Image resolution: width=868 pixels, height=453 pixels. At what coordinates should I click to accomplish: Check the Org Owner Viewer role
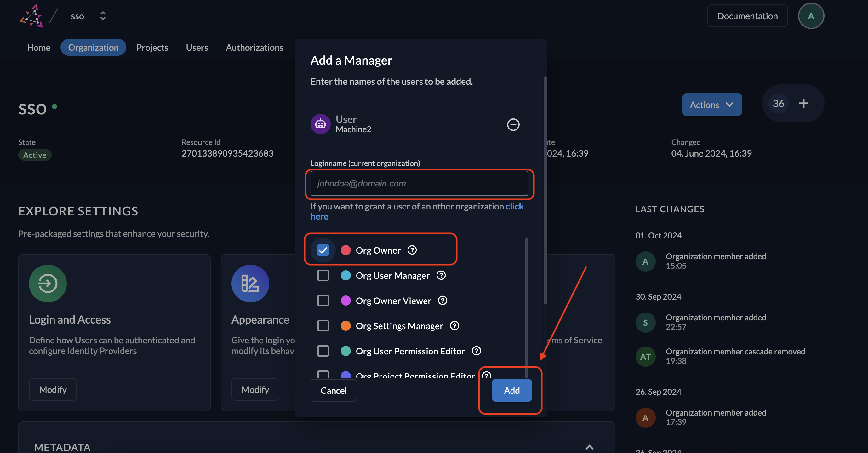323,300
